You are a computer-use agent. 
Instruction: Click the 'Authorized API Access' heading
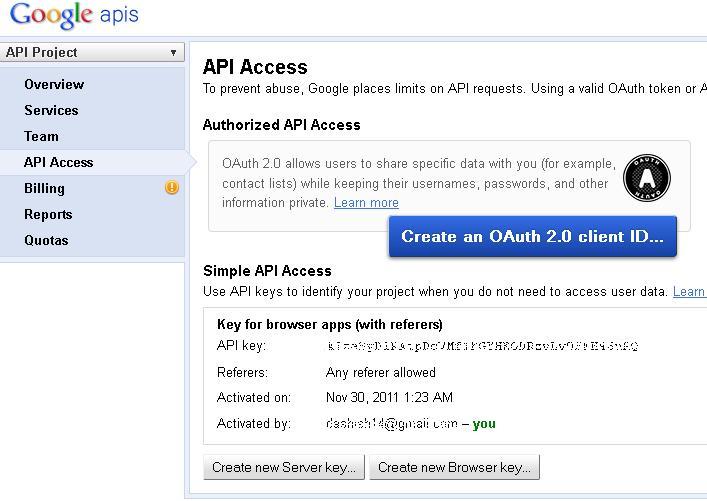(x=282, y=125)
